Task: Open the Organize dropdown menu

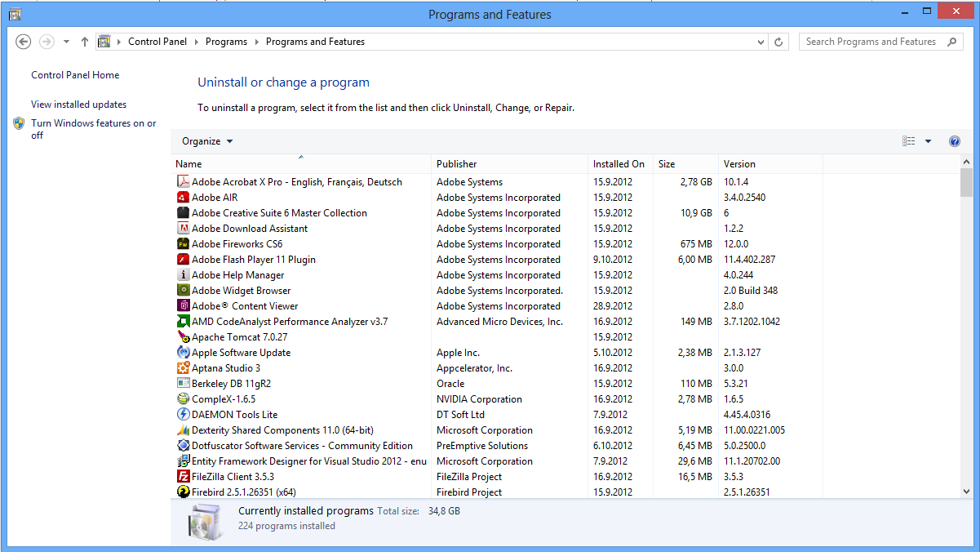Action: (207, 141)
